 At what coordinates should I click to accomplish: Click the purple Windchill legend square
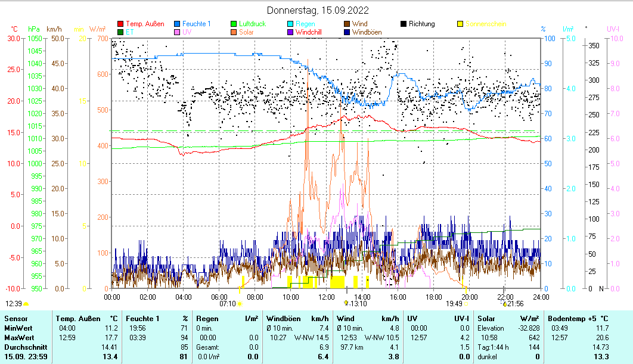coord(290,32)
